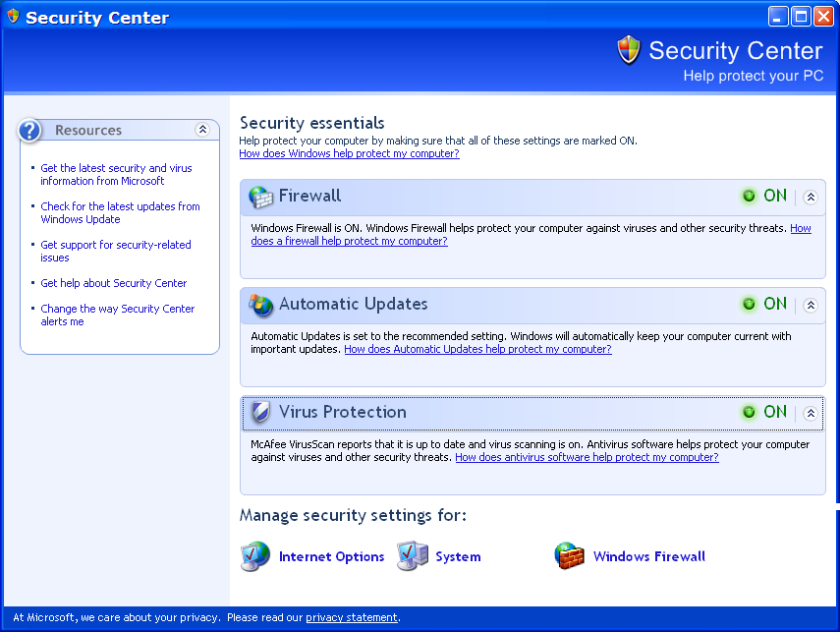840x632 pixels.
Task: Click the Automatic Updates Windows logo icon
Action: (x=260, y=305)
